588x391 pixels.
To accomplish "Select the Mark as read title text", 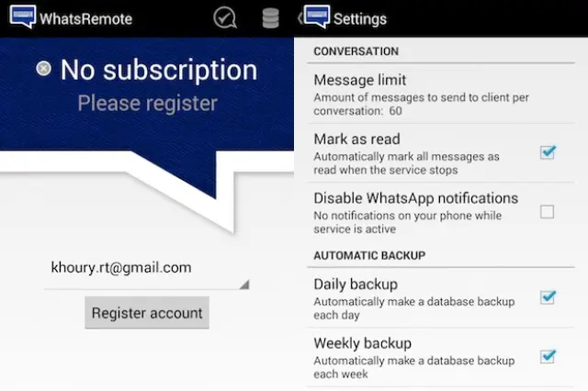I will click(356, 140).
